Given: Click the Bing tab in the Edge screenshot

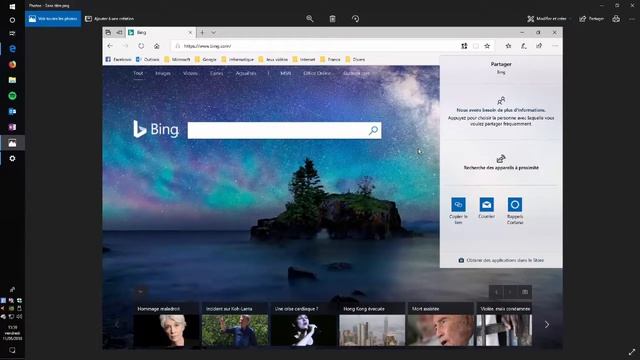Looking at the screenshot, I should coord(160,32).
